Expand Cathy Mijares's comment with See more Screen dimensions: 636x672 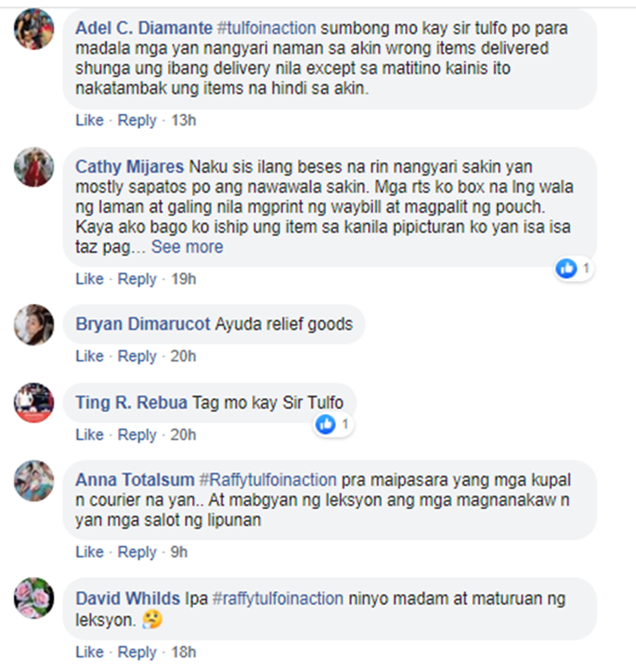[187, 247]
